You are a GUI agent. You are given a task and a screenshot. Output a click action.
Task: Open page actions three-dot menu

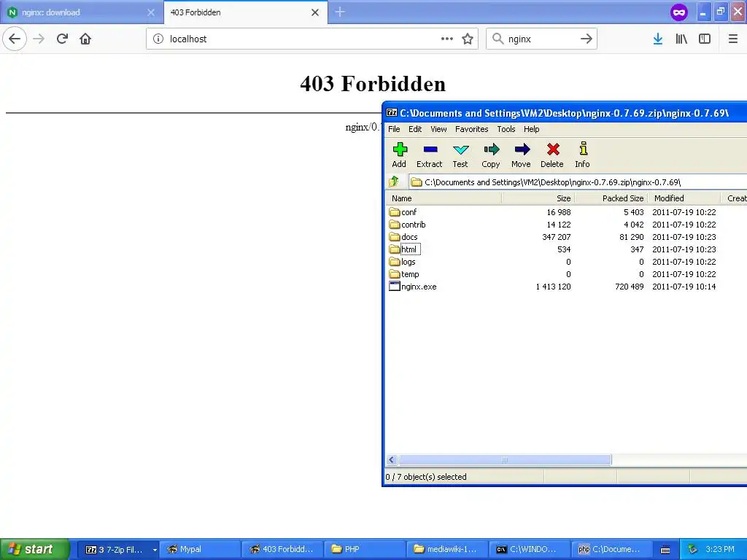[447, 39]
